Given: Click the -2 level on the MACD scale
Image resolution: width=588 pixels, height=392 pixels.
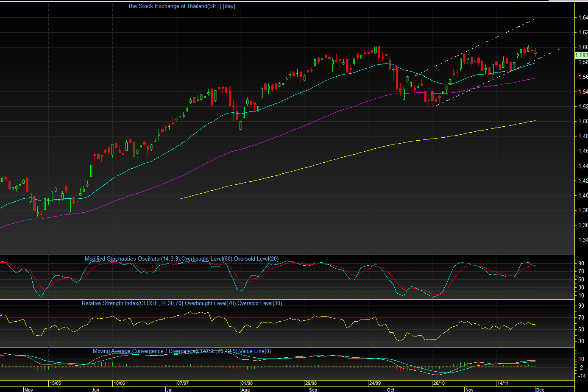Looking at the screenshot, I should [582, 368].
